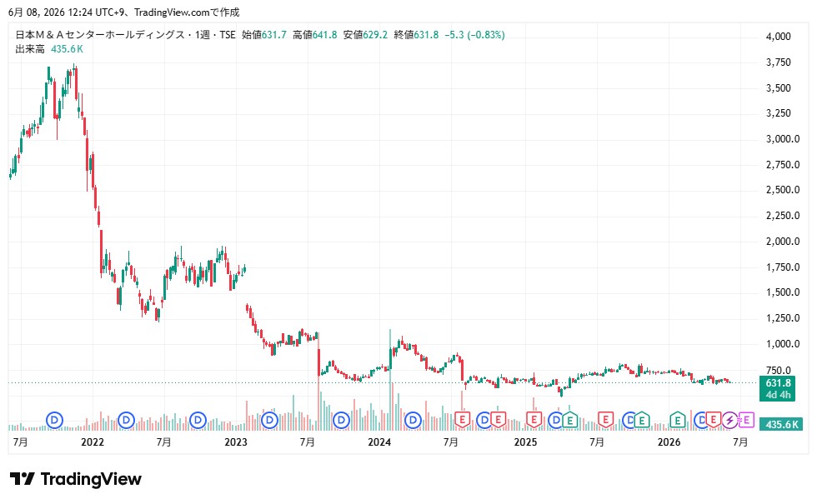Screen dimensions: 817x504
Task: Click the 3,750 price axis label
Action: [x=779, y=62]
